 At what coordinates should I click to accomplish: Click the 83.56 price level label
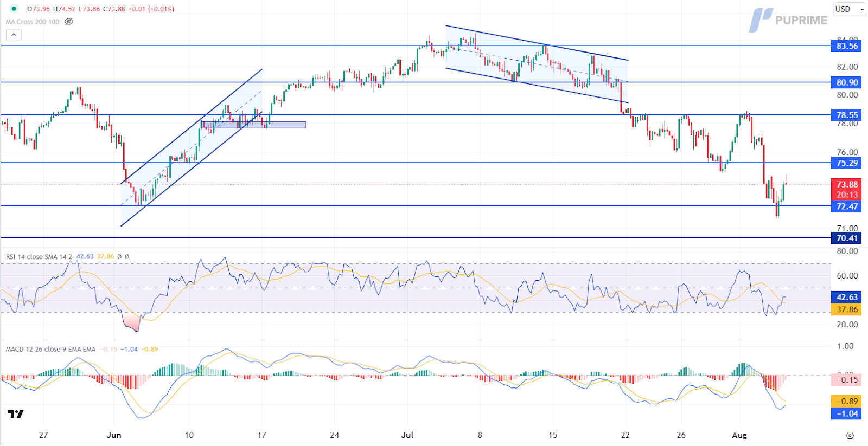846,46
